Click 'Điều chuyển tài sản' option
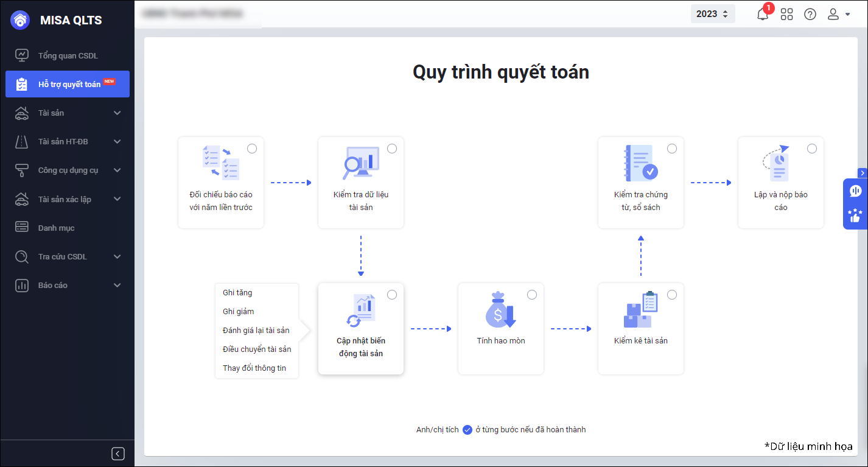The width and height of the screenshot is (868, 467). (257, 349)
